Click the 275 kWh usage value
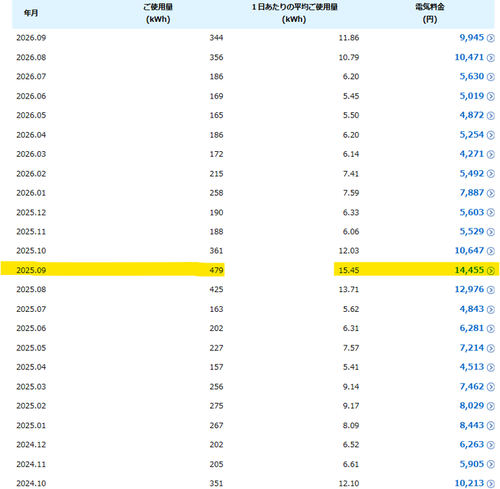500x489 pixels. click(216, 406)
